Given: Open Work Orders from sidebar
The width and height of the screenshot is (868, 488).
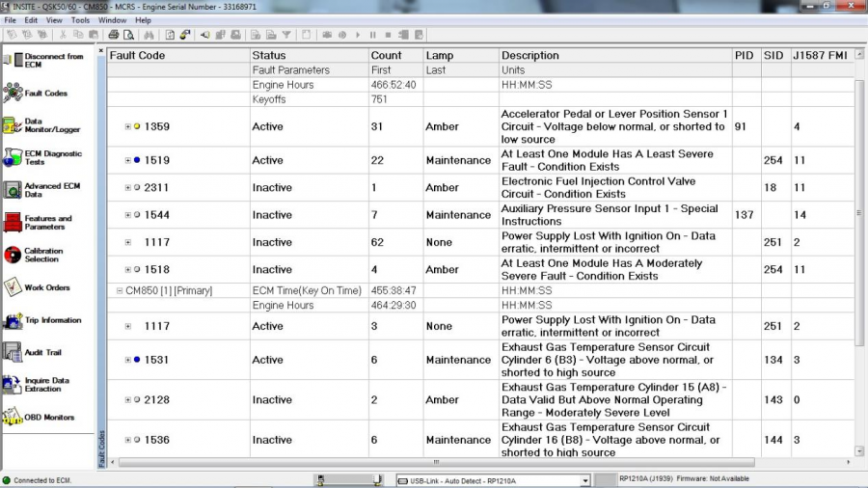Looking at the screenshot, I should point(13,287).
